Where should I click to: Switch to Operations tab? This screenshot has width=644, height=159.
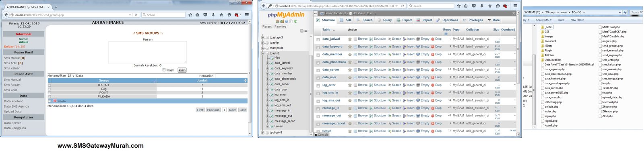click(448, 20)
